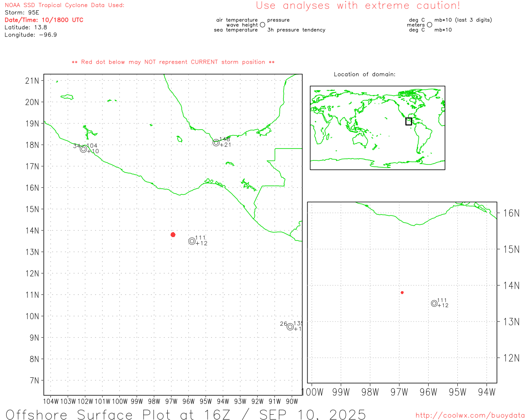Image resolution: width=525 pixels, height=420 pixels.
Task: Click zoomed map's large '16N' latitude label
Action: pyautogui.click(x=511, y=213)
